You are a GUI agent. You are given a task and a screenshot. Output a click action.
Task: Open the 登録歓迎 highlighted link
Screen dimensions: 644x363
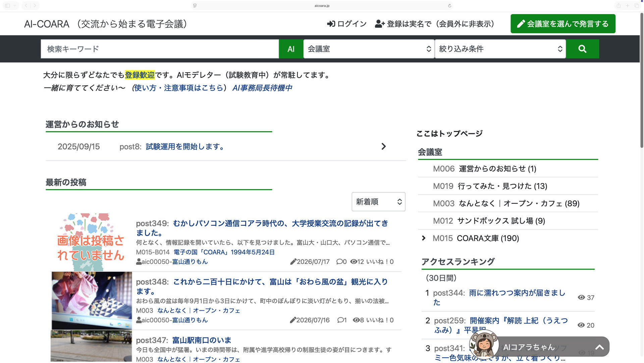click(140, 75)
